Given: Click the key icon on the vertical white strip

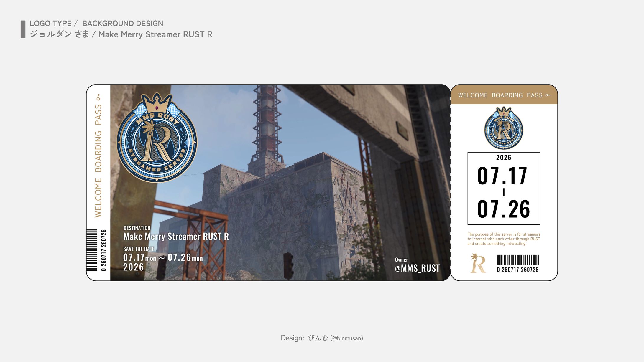Looking at the screenshot, I should (98, 97).
